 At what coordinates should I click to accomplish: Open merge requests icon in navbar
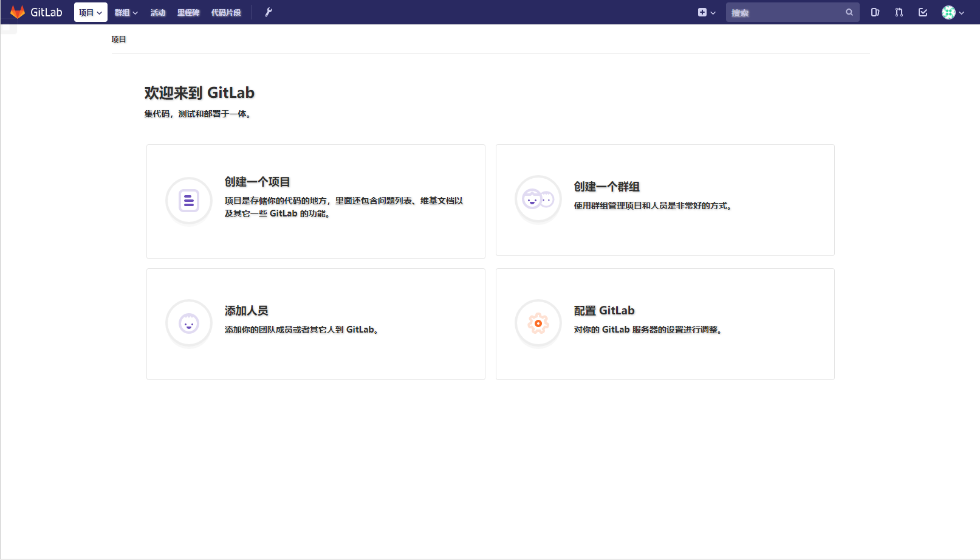(899, 12)
